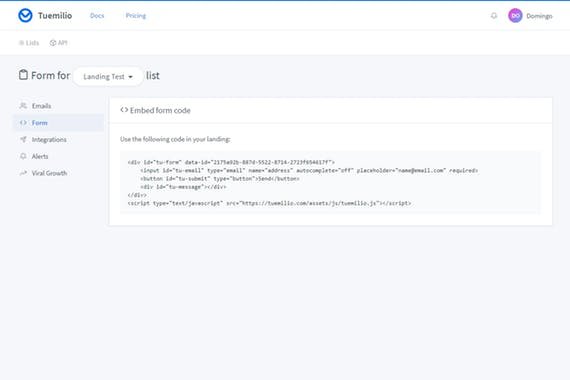Click the 'Use the following code in your landing' text
Viewport: 570px width, 380px height.
point(175,139)
